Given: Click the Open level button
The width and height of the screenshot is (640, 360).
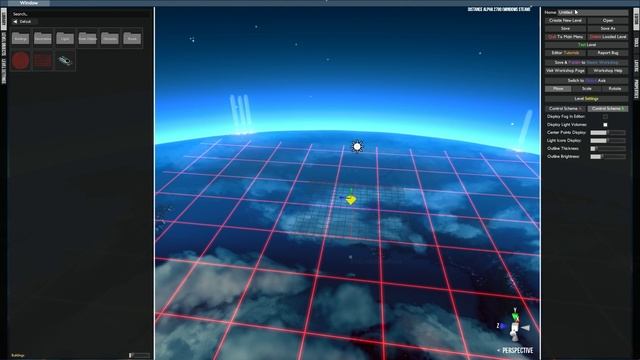Looking at the screenshot, I should click(x=608, y=20).
